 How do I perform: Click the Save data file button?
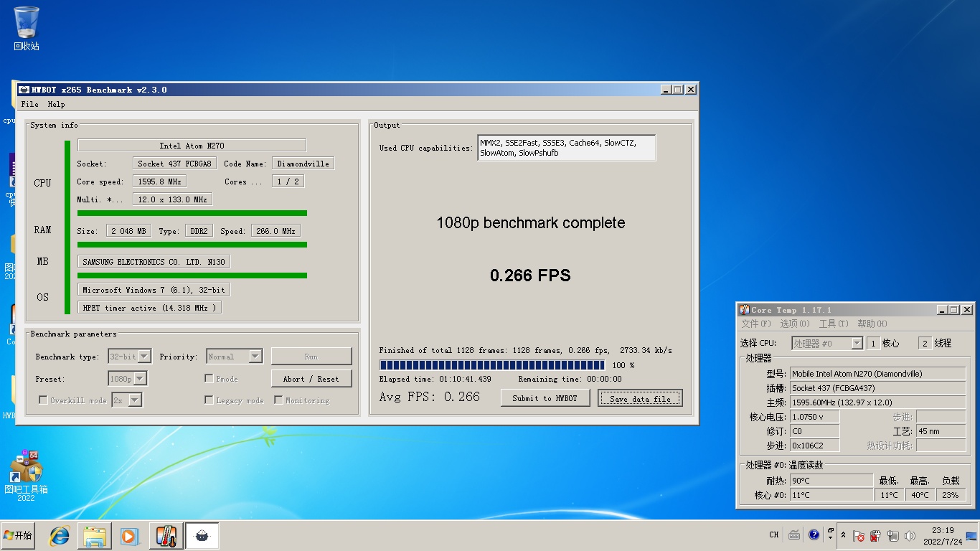[x=640, y=398]
